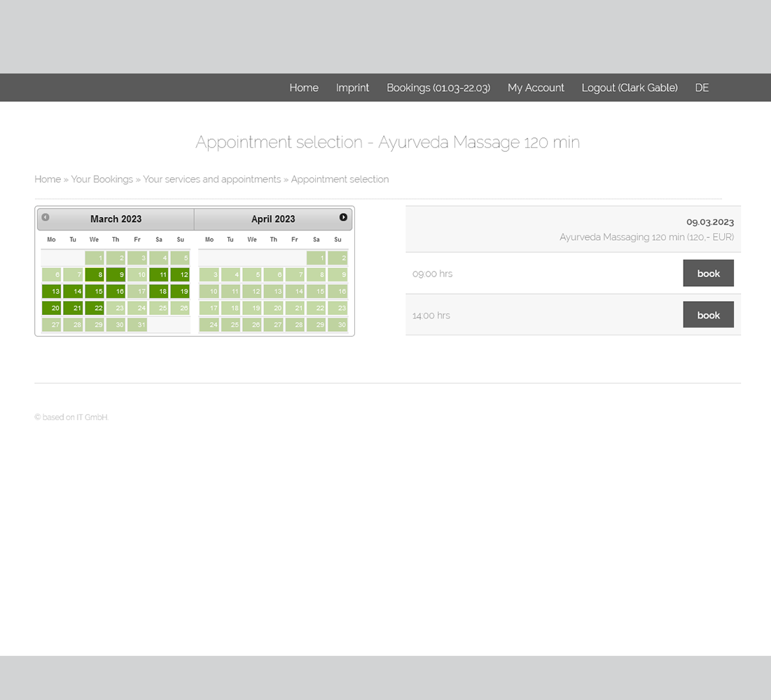Choose March 16 in calendar
The image size is (771, 700).
click(116, 291)
